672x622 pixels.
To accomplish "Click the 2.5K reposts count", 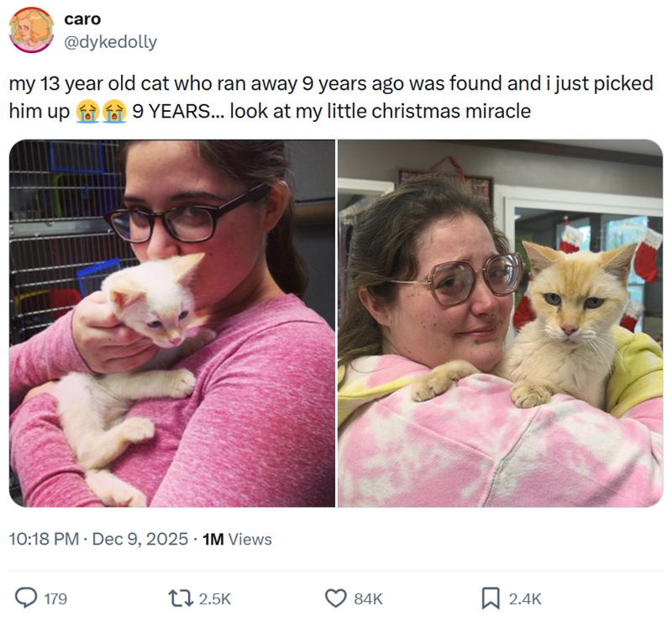I will 216,599.
